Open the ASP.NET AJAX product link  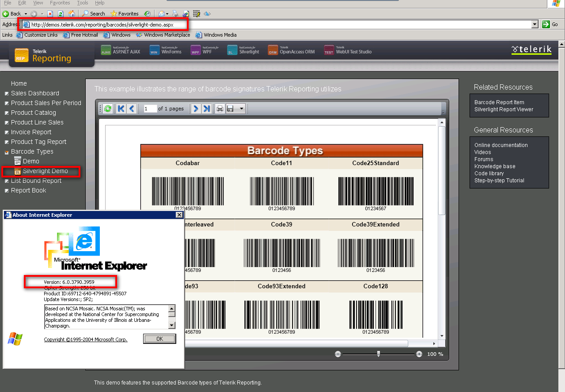coord(121,50)
